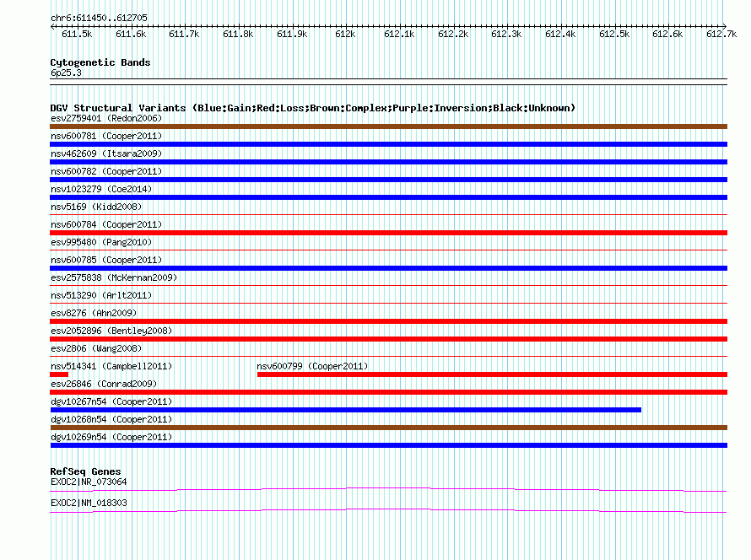Select the short red nsv514341 loss bar

(59, 374)
